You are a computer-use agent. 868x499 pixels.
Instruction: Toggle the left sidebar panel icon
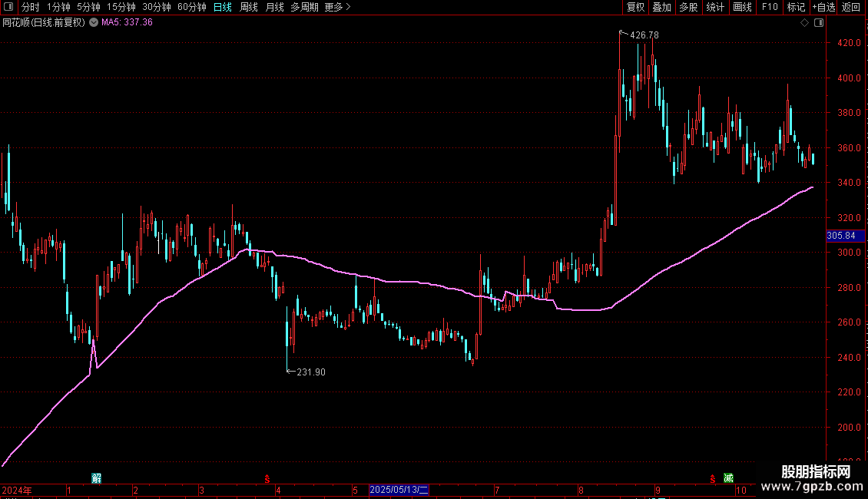(8, 7)
